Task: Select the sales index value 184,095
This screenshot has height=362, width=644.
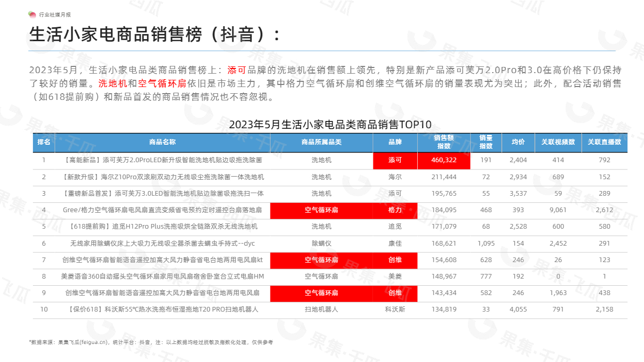Action: [x=444, y=210]
